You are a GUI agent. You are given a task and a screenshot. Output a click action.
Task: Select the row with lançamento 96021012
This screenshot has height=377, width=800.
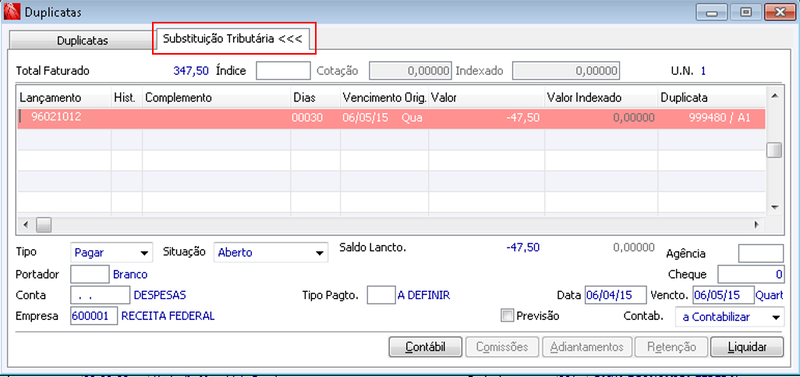[x=391, y=118]
